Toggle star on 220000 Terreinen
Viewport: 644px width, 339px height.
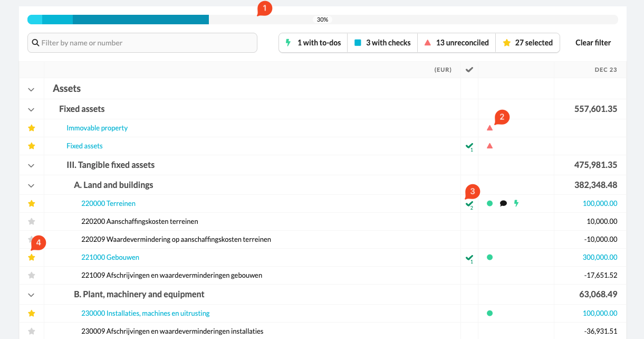click(32, 203)
